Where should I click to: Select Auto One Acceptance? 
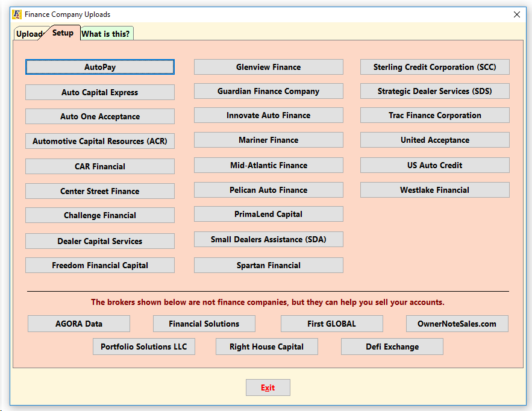click(100, 116)
